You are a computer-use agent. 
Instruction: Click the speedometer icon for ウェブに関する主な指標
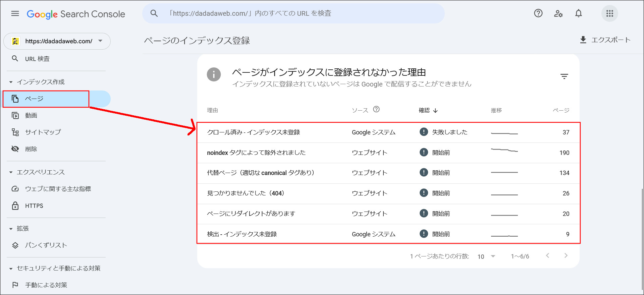(x=15, y=189)
